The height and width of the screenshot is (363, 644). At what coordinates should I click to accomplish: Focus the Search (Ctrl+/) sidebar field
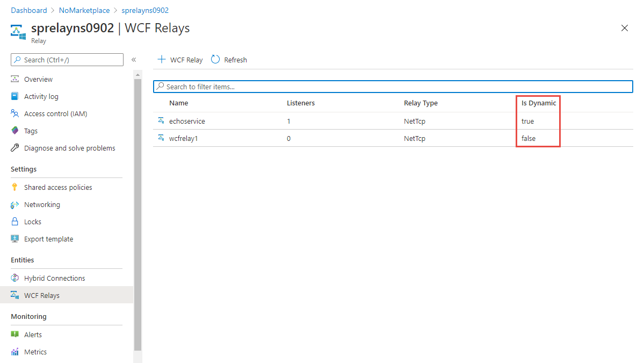(x=67, y=60)
